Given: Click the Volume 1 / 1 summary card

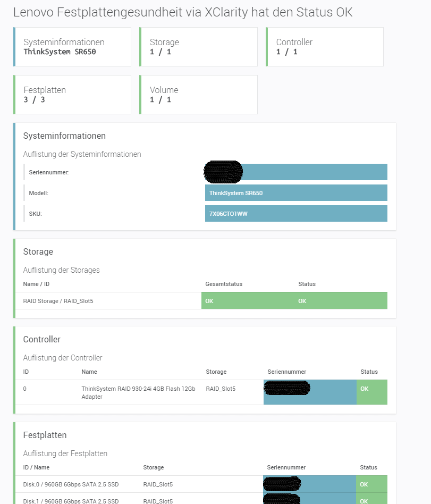Looking at the screenshot, I should (198, 95).
